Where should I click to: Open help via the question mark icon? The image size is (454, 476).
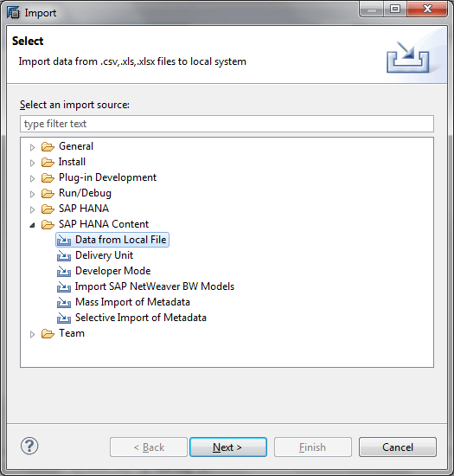[29, 447]
